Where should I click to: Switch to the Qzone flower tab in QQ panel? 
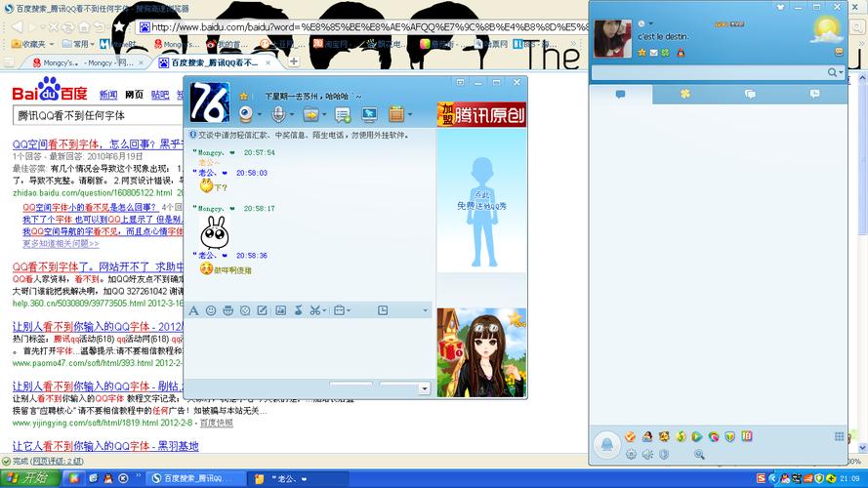(685, 95)
